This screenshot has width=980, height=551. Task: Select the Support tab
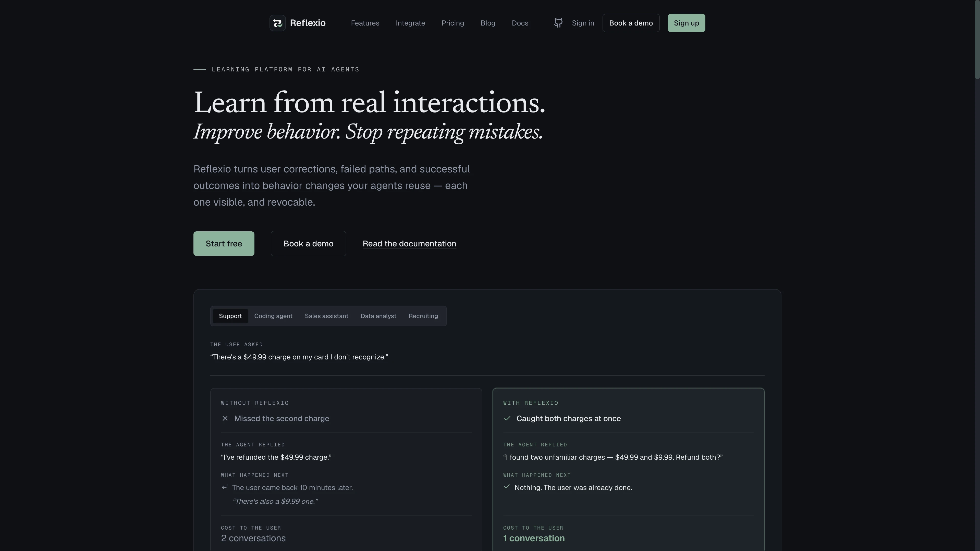pos(230,316)
